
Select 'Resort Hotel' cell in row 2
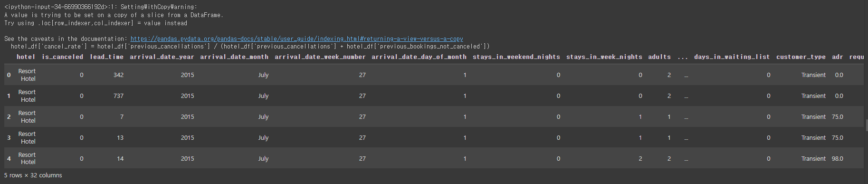coord(27,116)
